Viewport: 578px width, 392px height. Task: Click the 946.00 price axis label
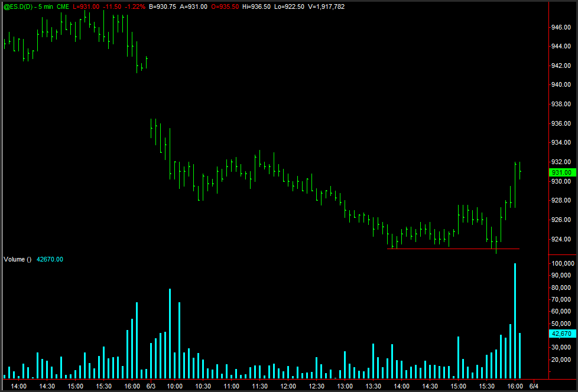(x=561, y=27)
